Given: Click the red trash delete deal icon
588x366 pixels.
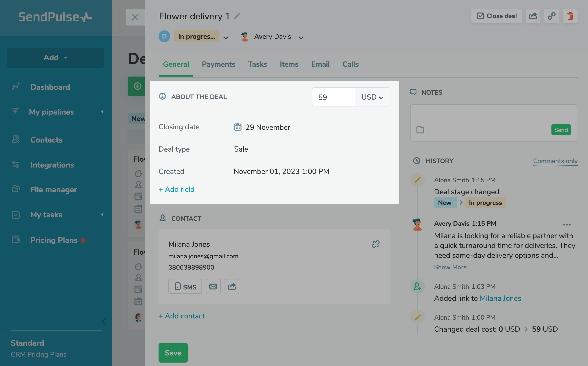Looking at the screenshot, I should pos(570,16).
